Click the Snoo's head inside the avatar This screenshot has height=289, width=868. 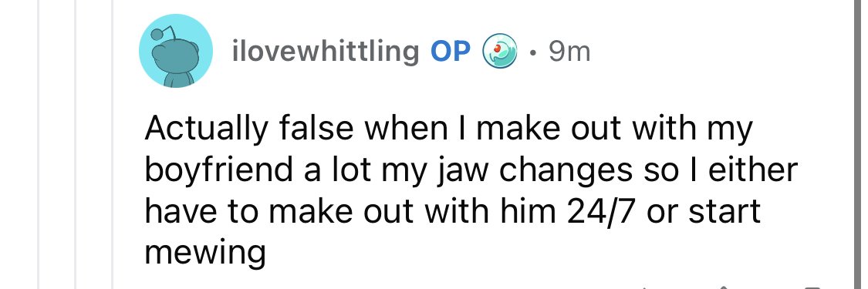point(173,55)
